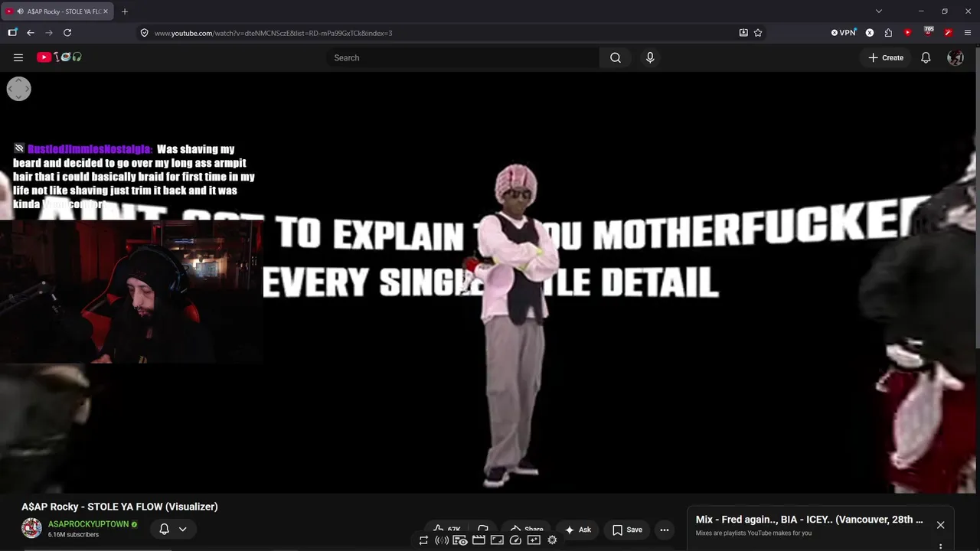Click the Create button
The image size is (980, 551).
pyautogui.click(x=886, y=57)
